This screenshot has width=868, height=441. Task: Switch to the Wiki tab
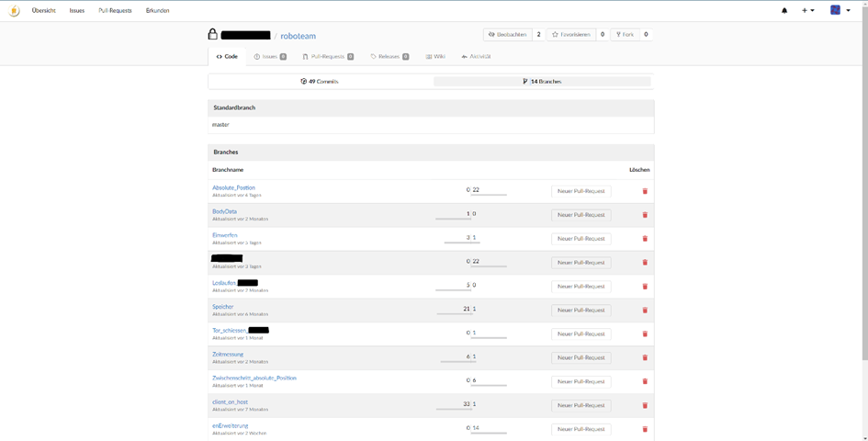(435, 57)
